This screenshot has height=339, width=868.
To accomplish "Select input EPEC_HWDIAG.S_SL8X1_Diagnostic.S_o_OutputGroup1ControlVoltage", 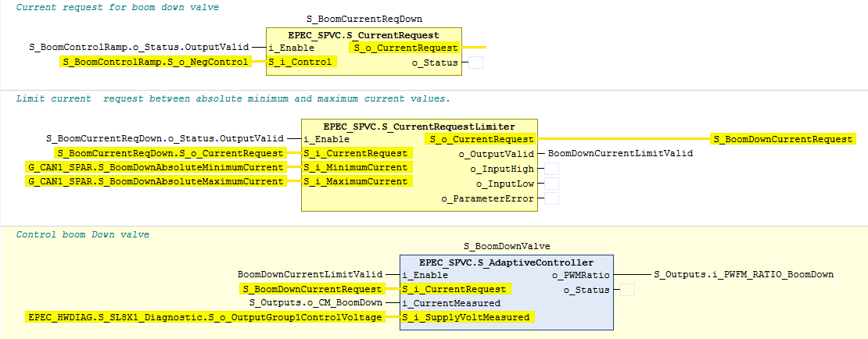I will click(x=205, y=317).
